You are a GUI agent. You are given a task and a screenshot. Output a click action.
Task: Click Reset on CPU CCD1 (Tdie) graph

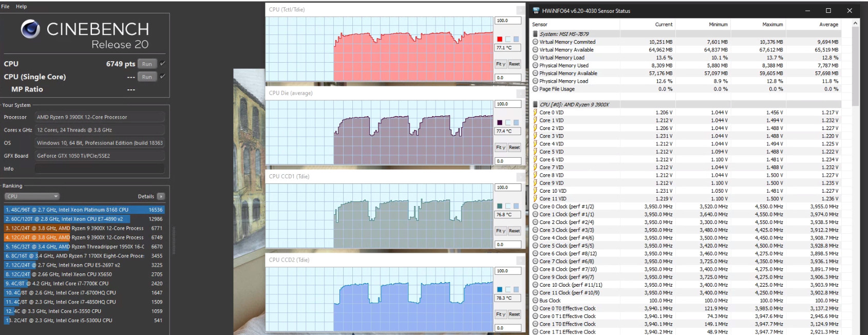tap(514, 231)
